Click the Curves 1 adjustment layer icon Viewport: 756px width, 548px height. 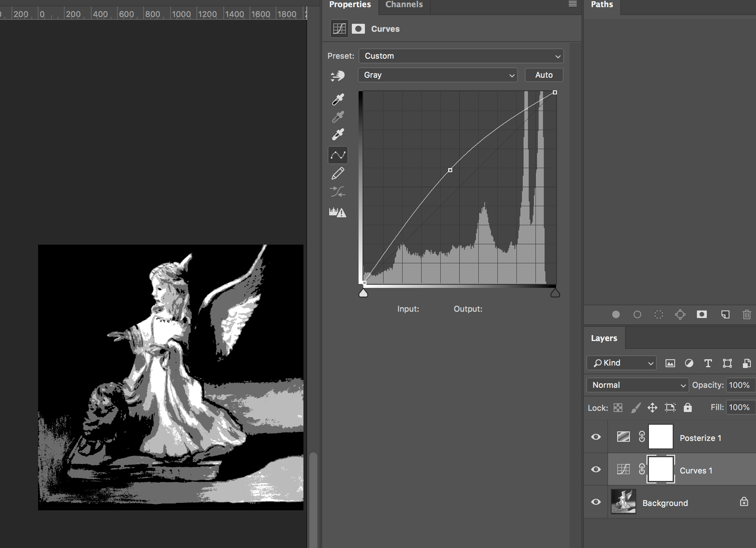click(624, 469)
